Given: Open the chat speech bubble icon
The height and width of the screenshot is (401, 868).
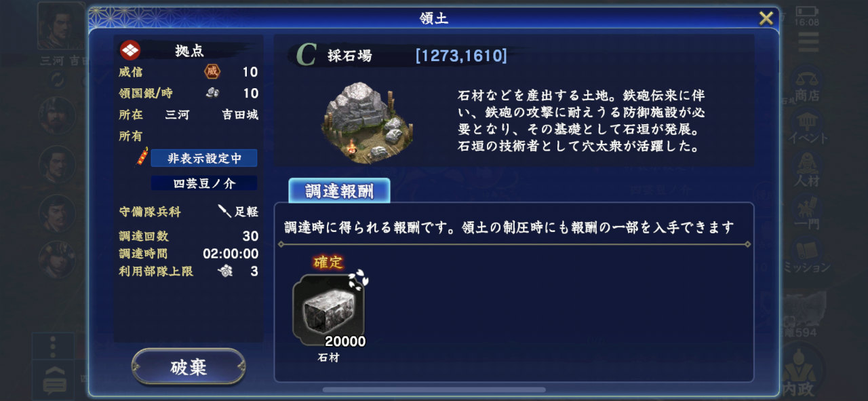Looking at the screenshot, I should pyautogui.click(x=54, y=385).
